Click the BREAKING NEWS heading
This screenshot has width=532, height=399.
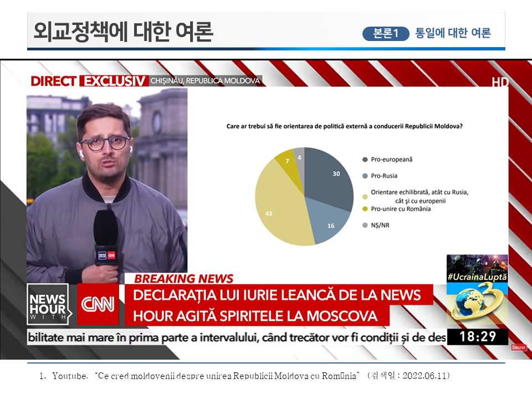(x=183, y=279)
